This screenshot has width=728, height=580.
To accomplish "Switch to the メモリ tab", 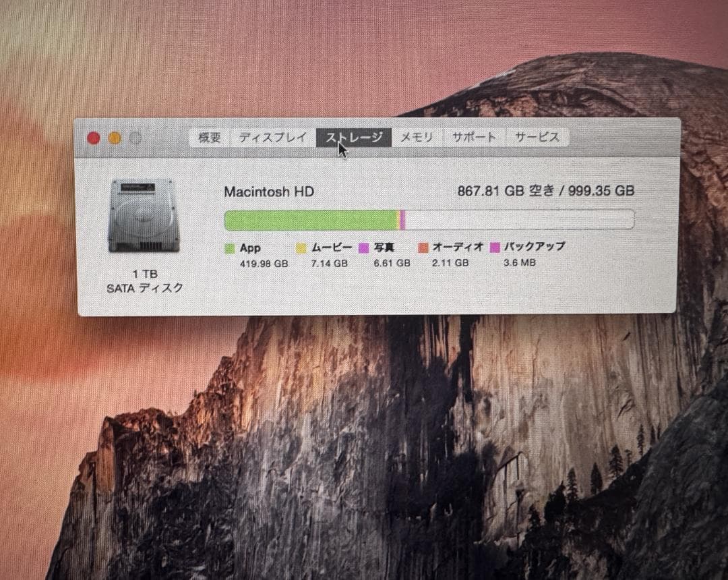I will pos(417,137).
